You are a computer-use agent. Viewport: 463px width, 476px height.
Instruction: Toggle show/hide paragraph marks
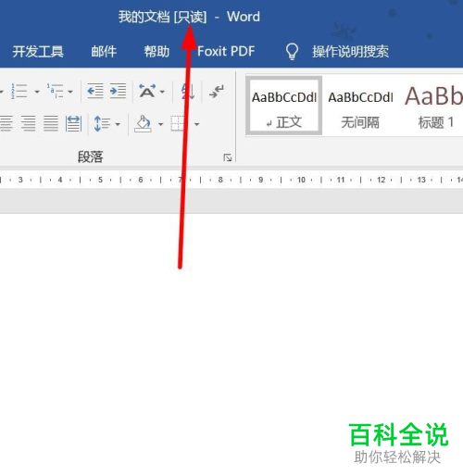pos(217,92)
